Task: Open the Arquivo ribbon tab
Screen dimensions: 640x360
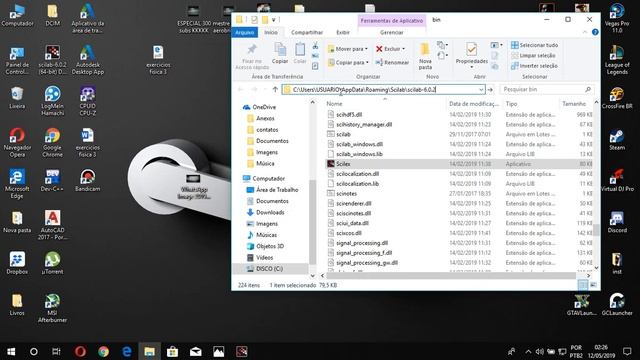Action: 244,32
